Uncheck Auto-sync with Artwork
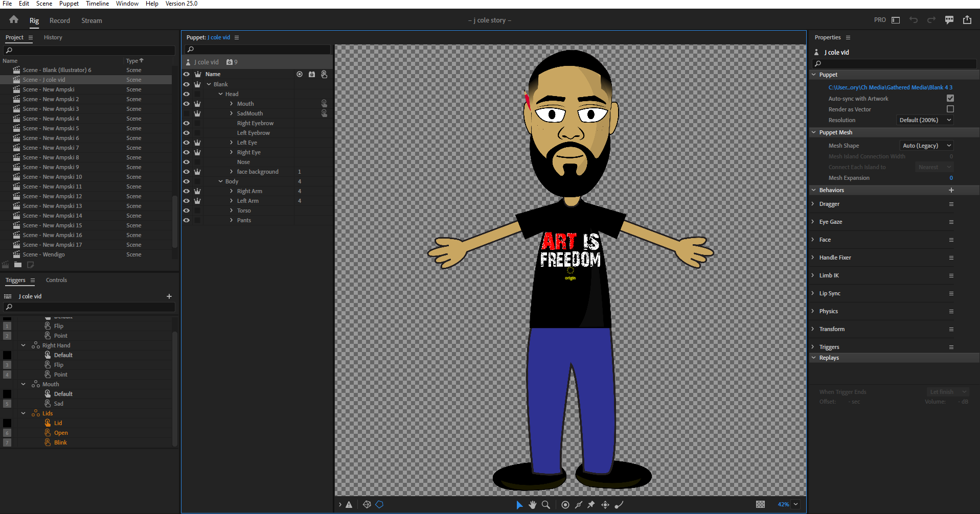Viewport: 980px width, 514px height. coord(950,98)
